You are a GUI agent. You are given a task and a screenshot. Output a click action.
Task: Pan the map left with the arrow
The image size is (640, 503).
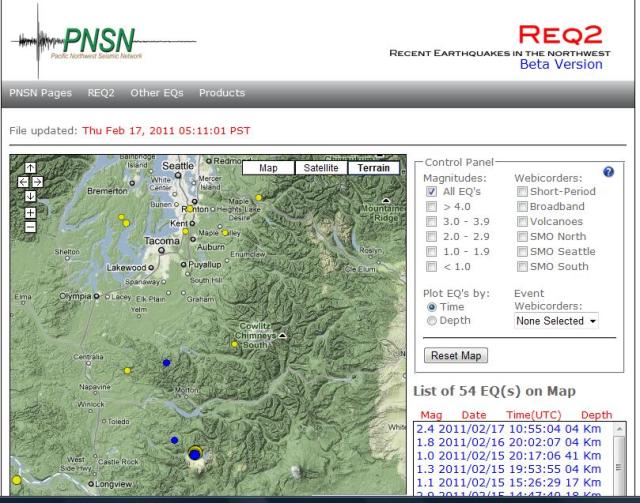24,182
